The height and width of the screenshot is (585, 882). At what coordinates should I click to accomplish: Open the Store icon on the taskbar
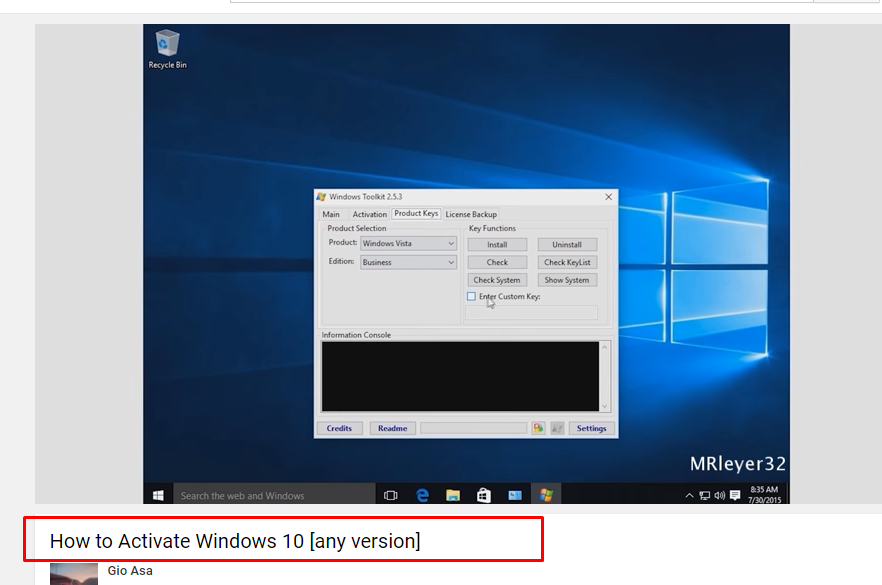click(x=484, y=495)
